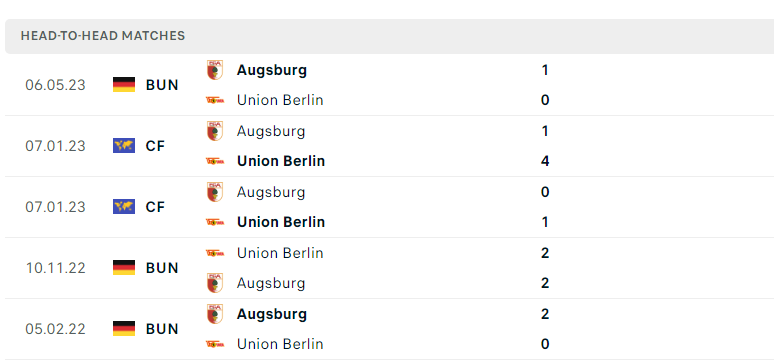Select BUN league label on 10.11.22 row
The width and height of the screenshot is (774, 364).
tap(162, 268)
